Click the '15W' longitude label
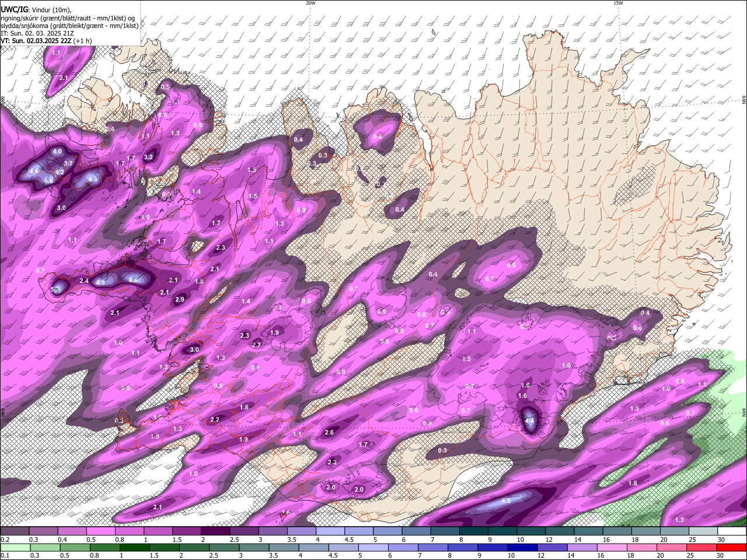 tap(618, 3)
